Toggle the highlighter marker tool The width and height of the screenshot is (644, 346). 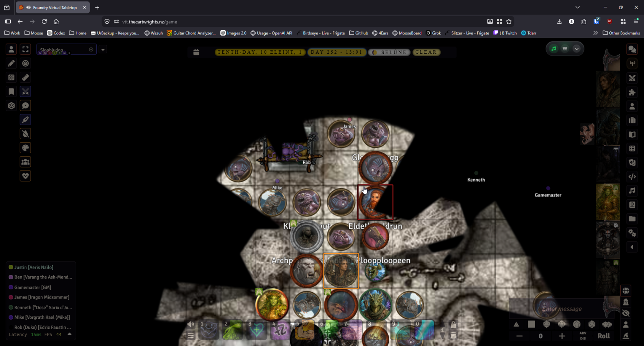(x=25, y=120)
